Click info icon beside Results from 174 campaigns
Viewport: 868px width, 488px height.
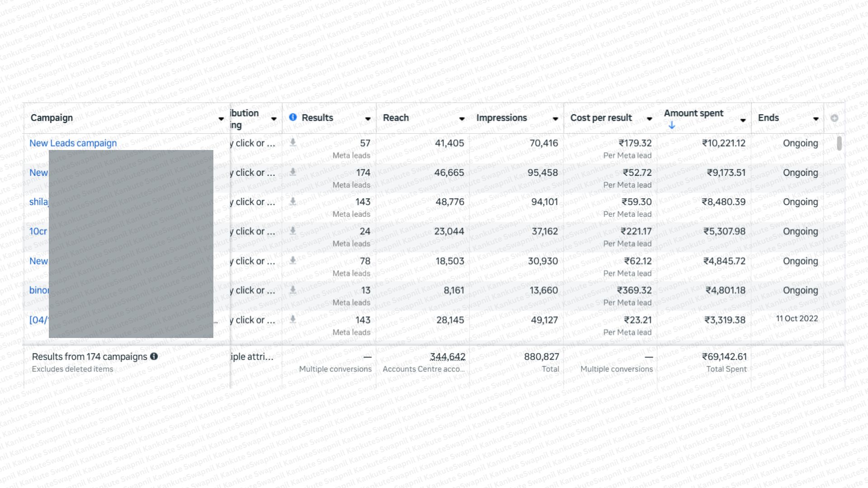(154, 356)
